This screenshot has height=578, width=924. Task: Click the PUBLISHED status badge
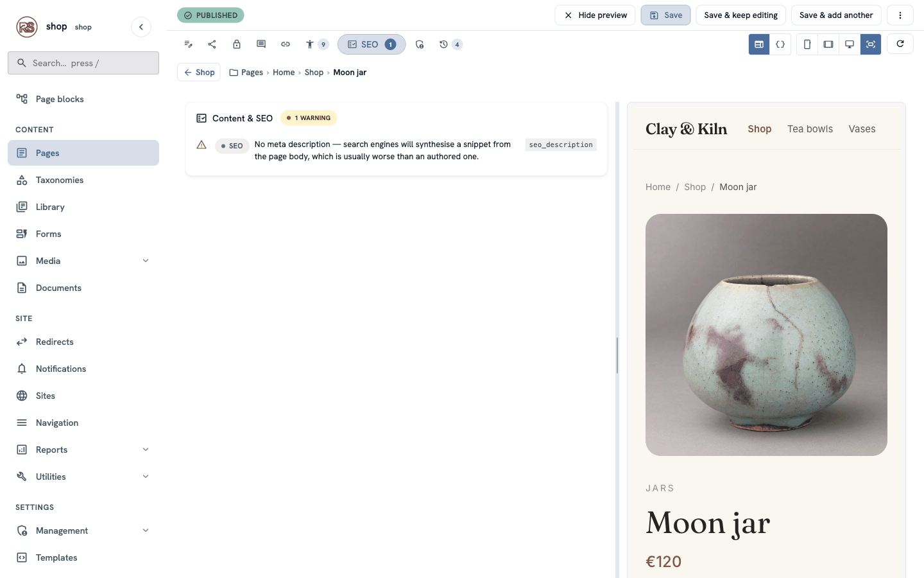[x=210, y=15]
